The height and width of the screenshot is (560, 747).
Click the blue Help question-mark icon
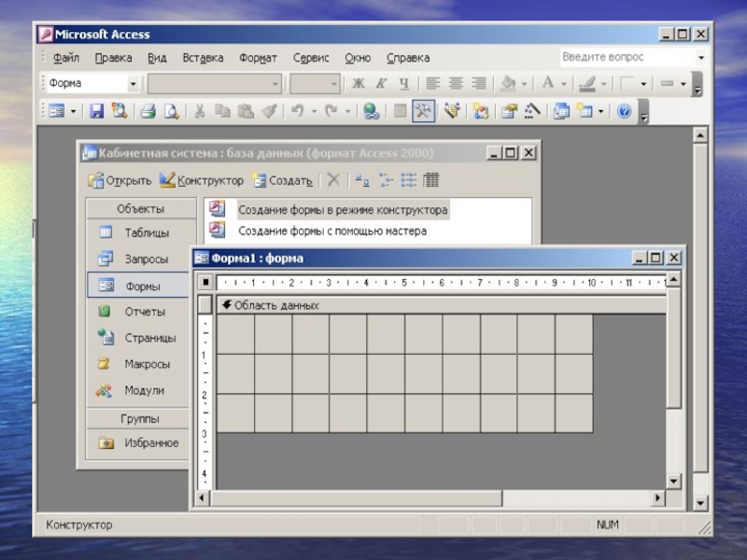(x=624, y=111)
